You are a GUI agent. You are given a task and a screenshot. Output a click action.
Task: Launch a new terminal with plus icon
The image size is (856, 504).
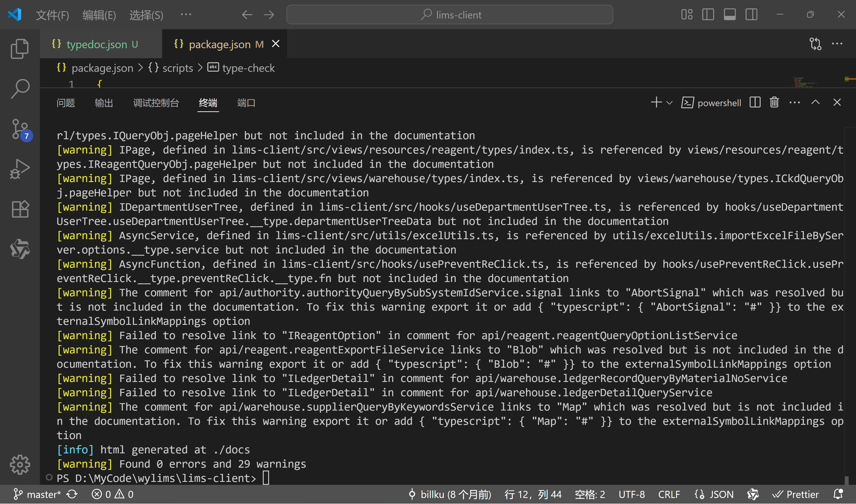pos(656,102)
